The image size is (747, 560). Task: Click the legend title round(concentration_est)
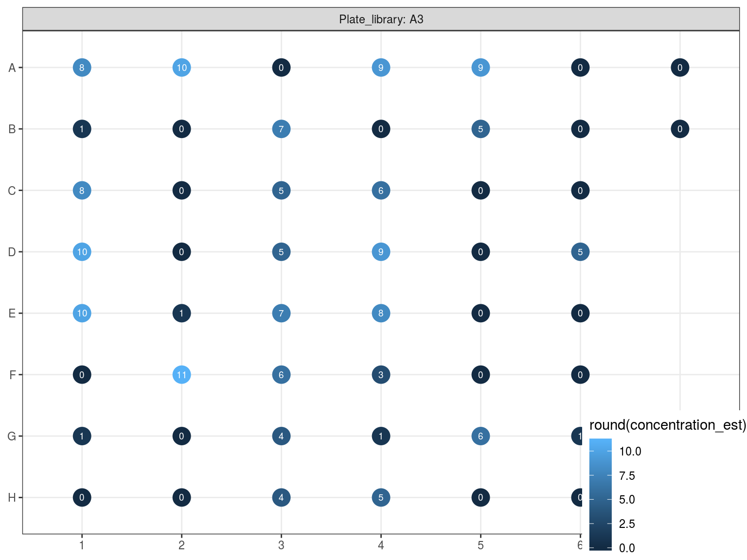(x=668, y=425)
